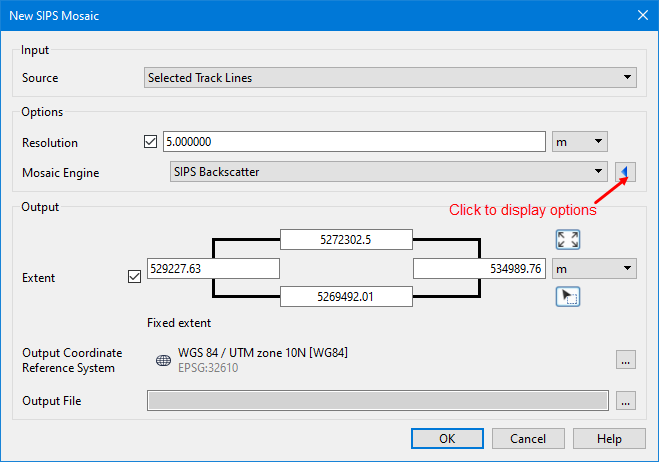Click the select extent with cursor icon
659x462 pixels.
click(x=568, y=296)
